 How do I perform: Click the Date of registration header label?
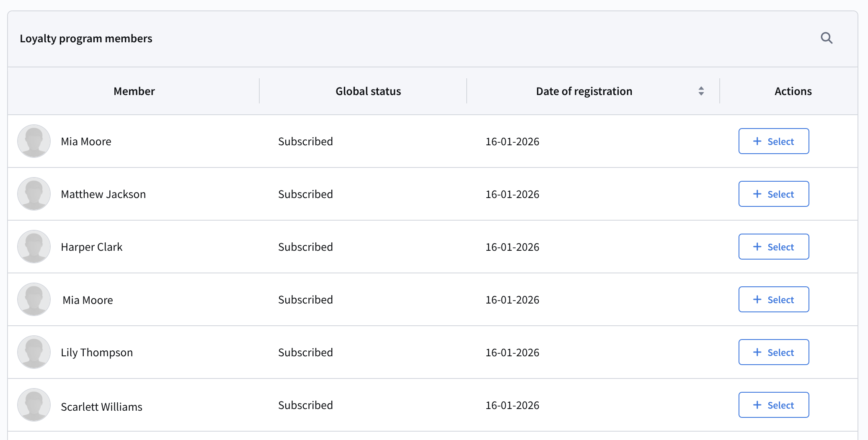coord(584,91)
